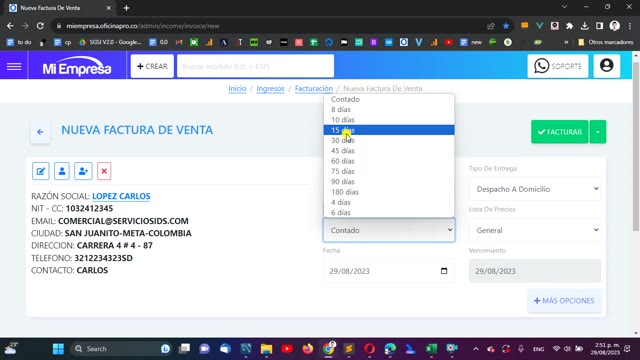Click the edit customer pencil icon
Image resolution: width=640 pixels, height=360 pixels.
coord(41,171)
